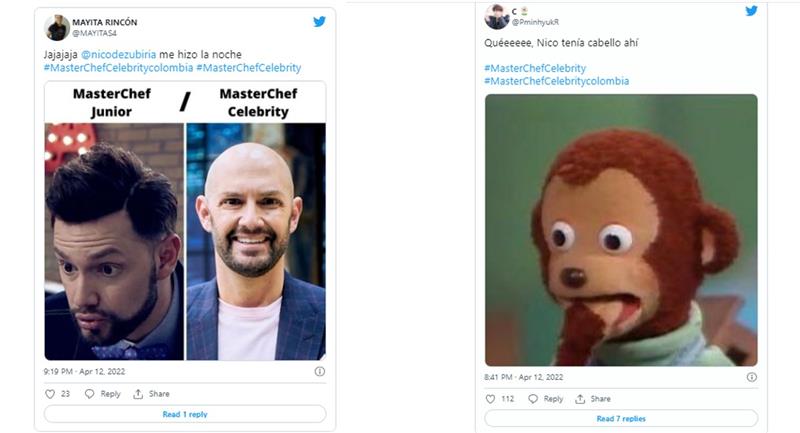Click the Read 1 reply button

pos(185,414)
